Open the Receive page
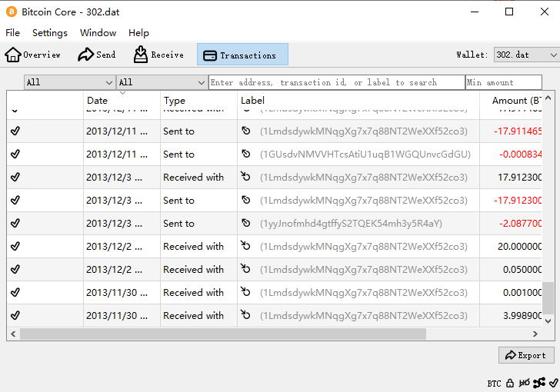The image size is (560, 392). click(x=158, y=55)
